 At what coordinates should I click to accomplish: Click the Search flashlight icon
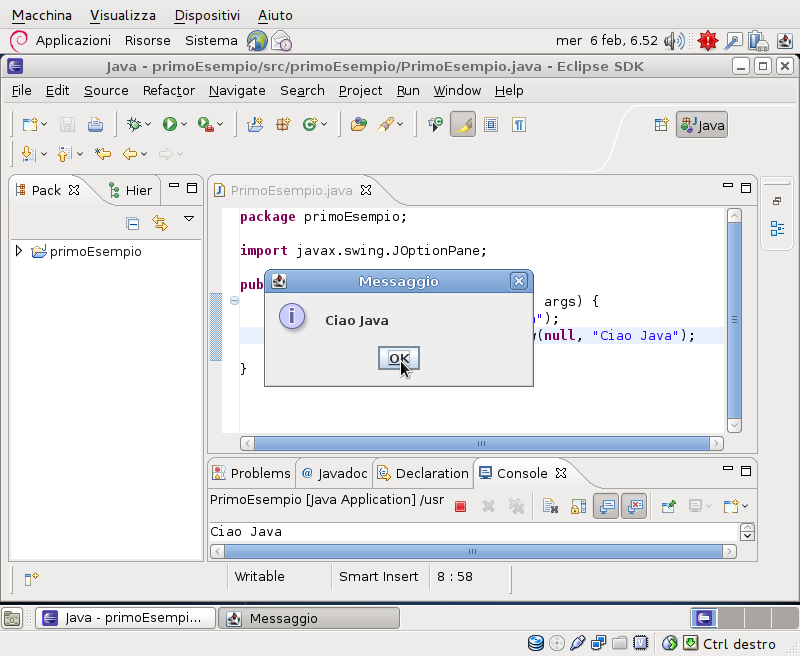pos(386,124)
